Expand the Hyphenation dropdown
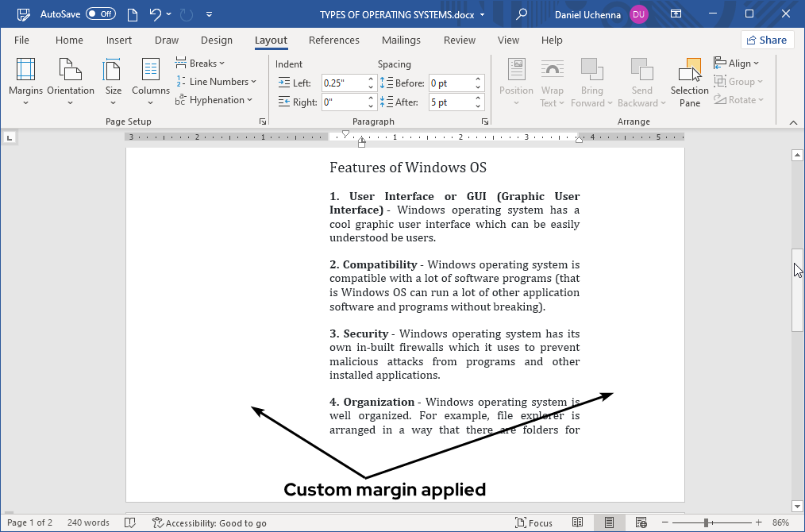Viewport: 805px width, 532px height. [215, 99]
